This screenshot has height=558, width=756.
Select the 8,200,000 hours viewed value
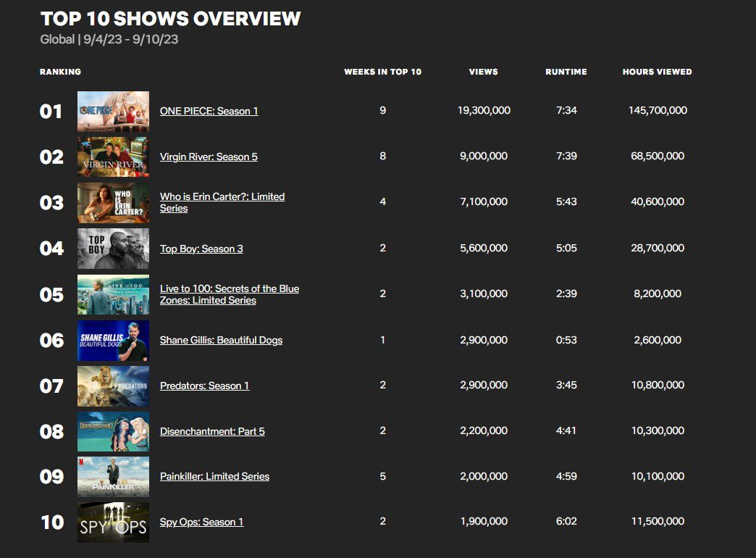coord(658,294)
